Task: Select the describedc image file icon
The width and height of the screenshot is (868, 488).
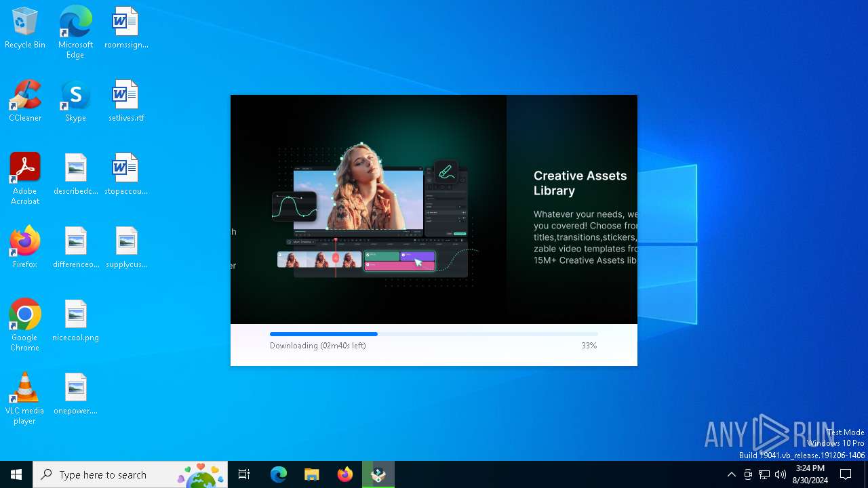Action: click(75, 174)
